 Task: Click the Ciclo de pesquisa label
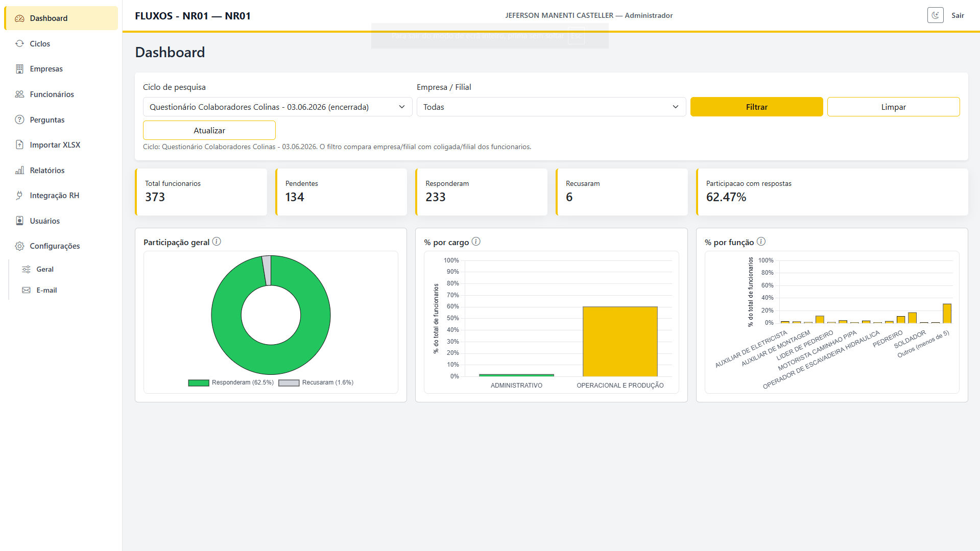click(174, 87)
